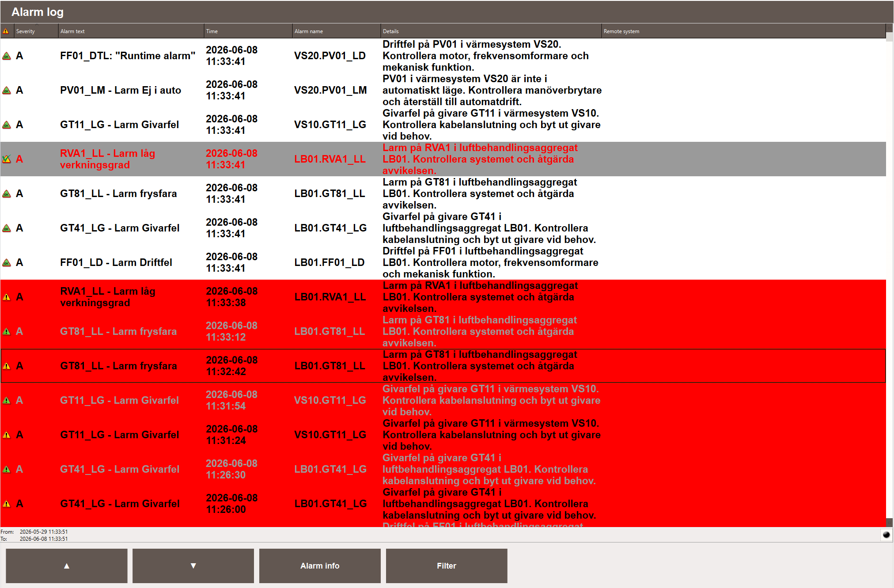
Task: Select alarm name 'VS20.PV01_LD'
Action: (x=330, y=56)
